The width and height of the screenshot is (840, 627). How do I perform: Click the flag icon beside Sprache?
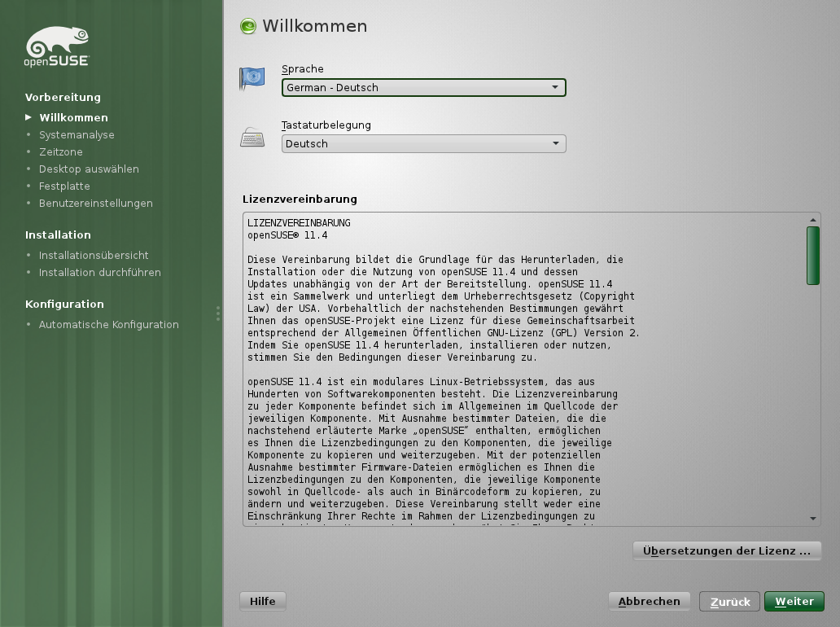(252, 78)
